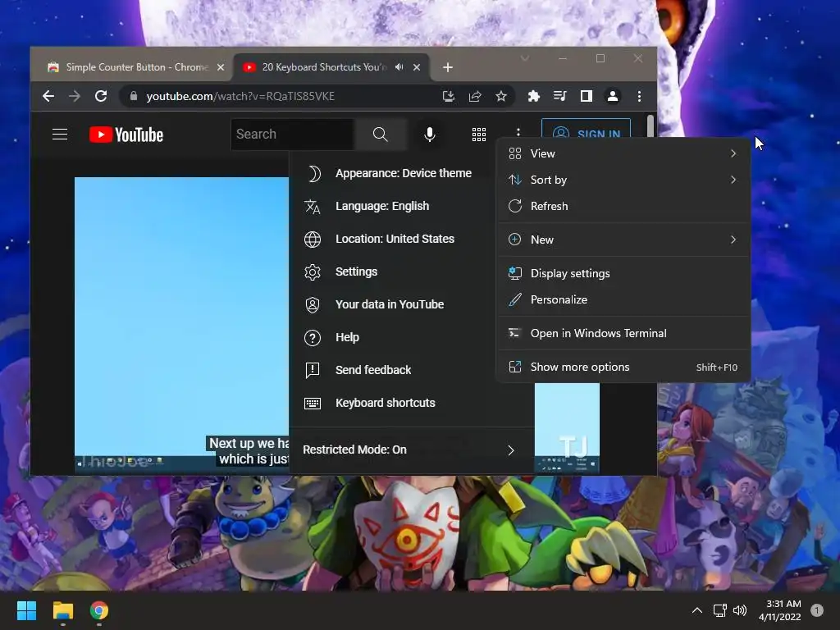Select Open in Windows Terminal
The height and width of the screenshot is (630, 840).
coord(623,333)
